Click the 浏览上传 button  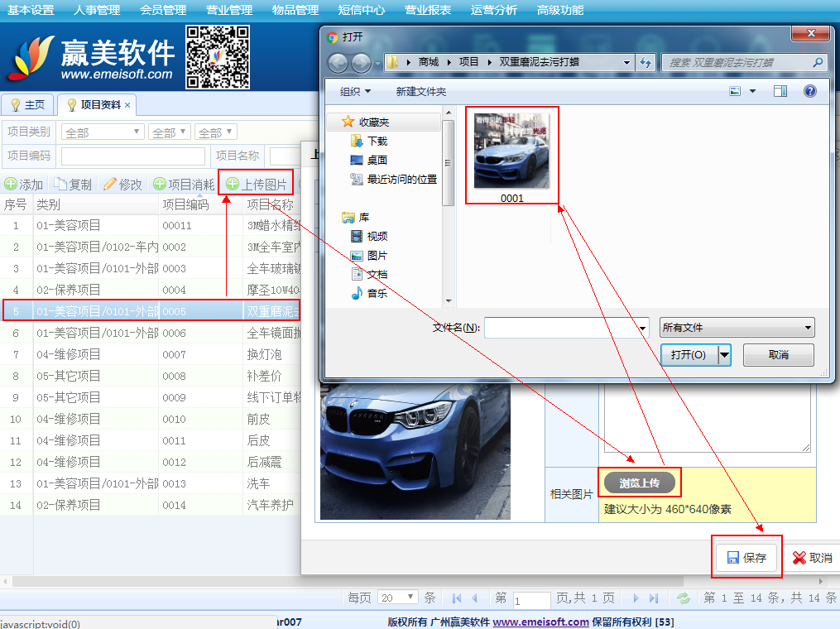[x=640, y=483]
